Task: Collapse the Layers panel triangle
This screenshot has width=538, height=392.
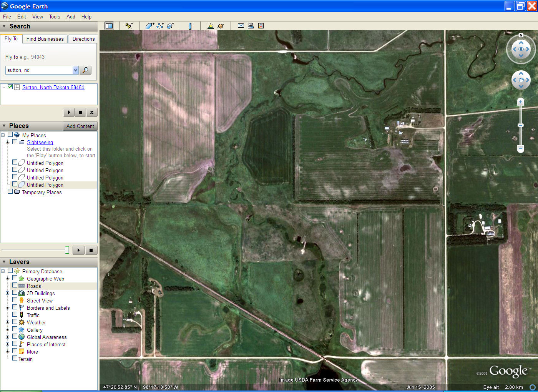Action: click(4, 262)
